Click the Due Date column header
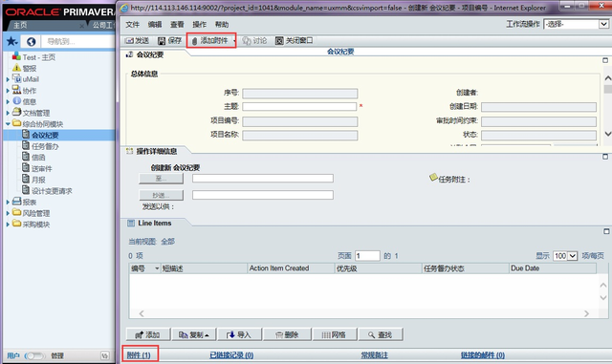 553,268
